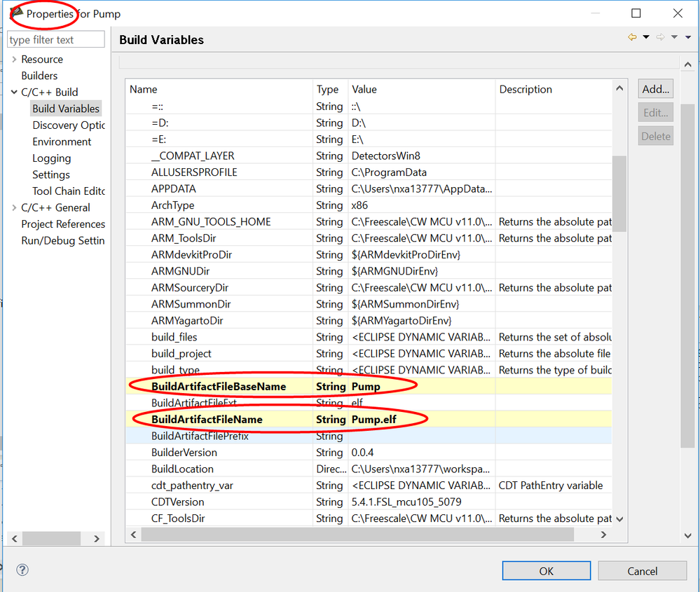This screenshot has height=592, width=700.
Task: Click the help question mark icon
Action: pos(22,570)
